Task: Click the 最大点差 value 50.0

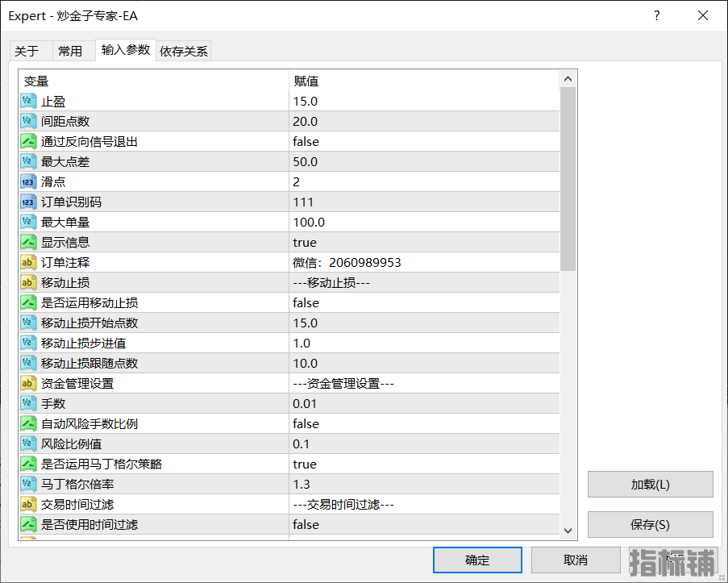Action: click(305, 161)
